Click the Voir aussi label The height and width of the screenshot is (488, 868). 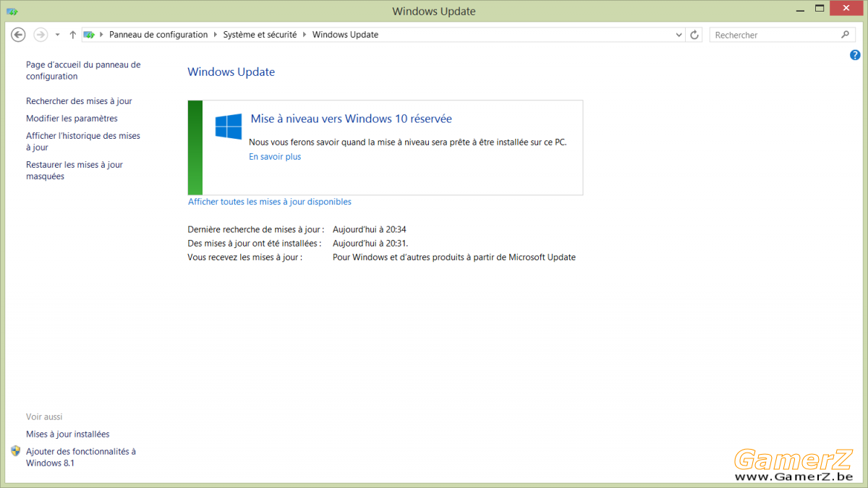(x=44, y=417)
